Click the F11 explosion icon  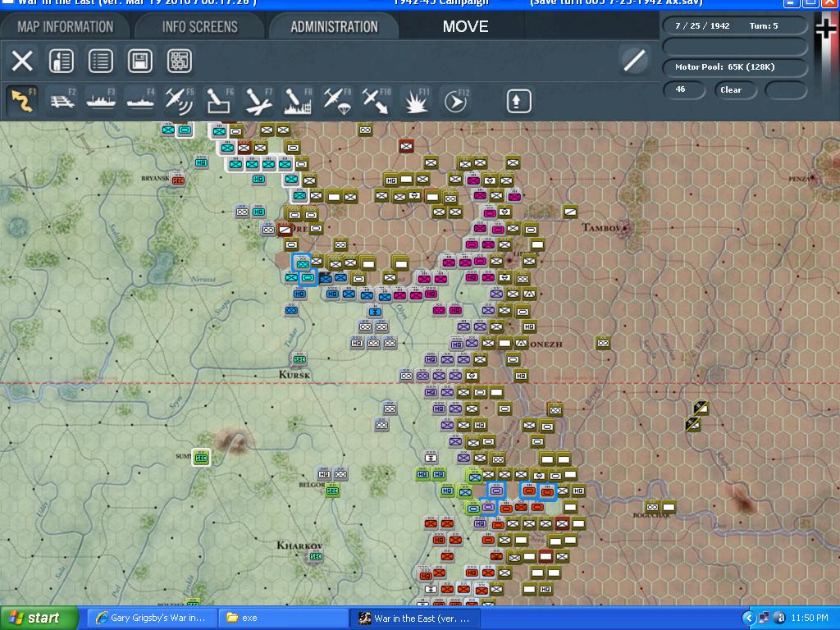[x=416, y=101]
